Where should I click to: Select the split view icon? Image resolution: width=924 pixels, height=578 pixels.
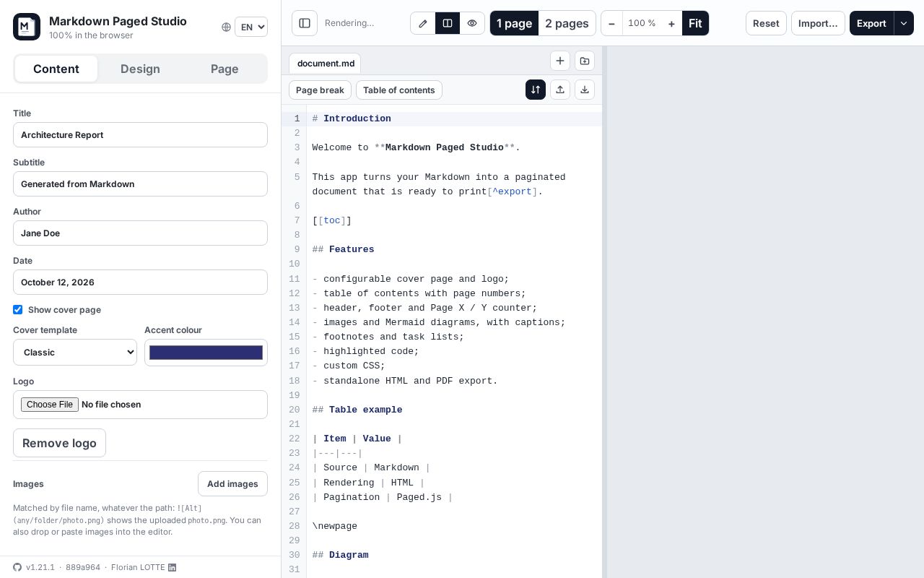click(x=448, y=23)
